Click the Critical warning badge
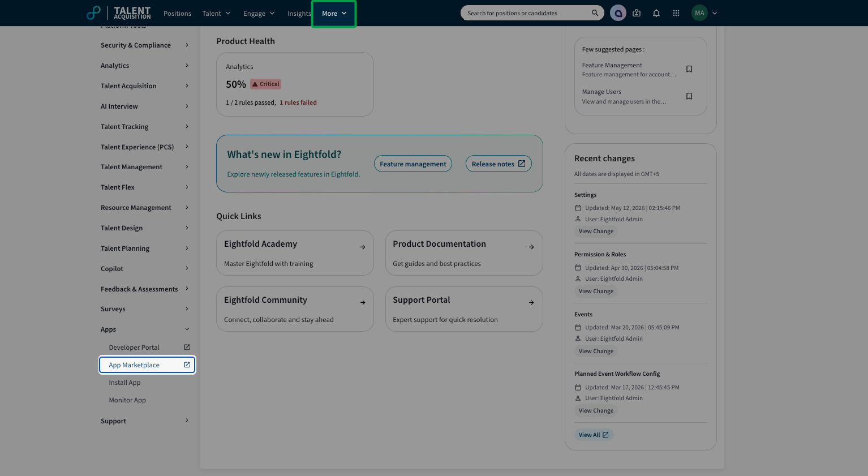Screen dimensions: 868x476 pyautogui.click(x=266, y=84)
